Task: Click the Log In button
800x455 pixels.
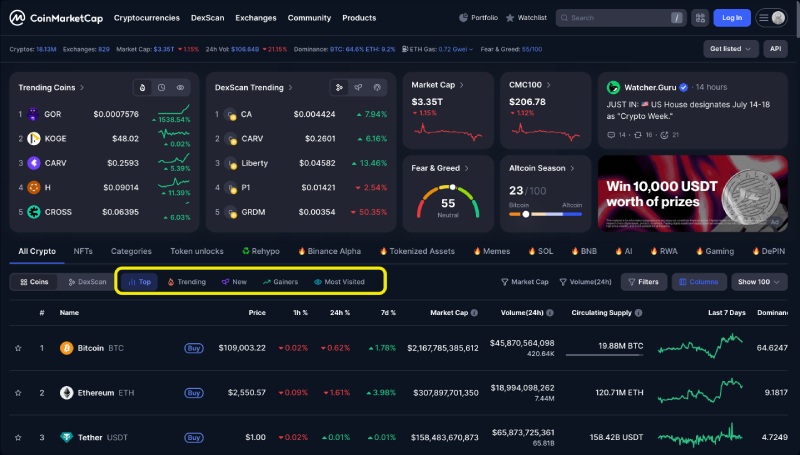Action: click(732, 18)
